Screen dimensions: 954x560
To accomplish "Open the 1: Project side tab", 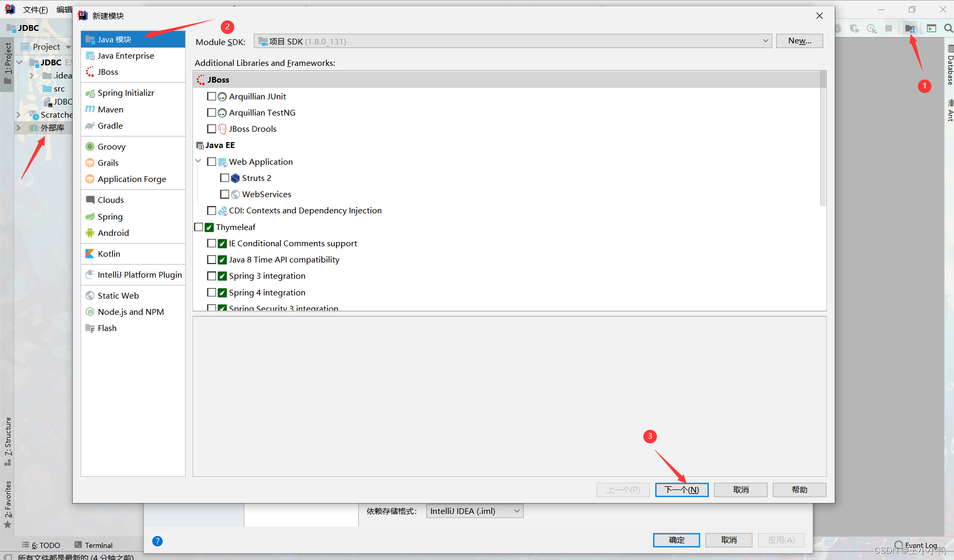I will tap(7, 63).
